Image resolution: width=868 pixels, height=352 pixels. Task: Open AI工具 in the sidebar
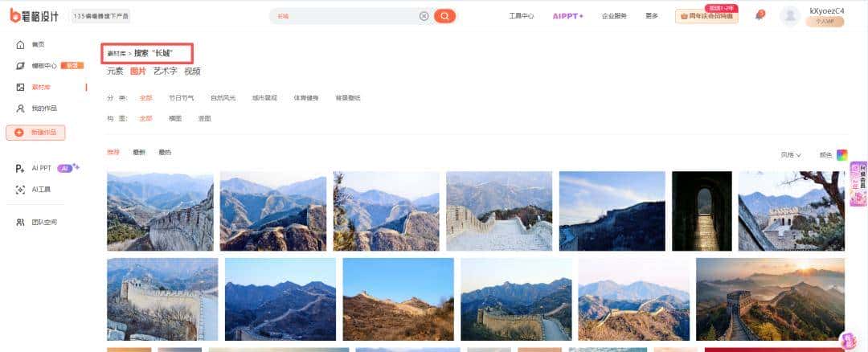pyautogui.click(x=41, y=190)
